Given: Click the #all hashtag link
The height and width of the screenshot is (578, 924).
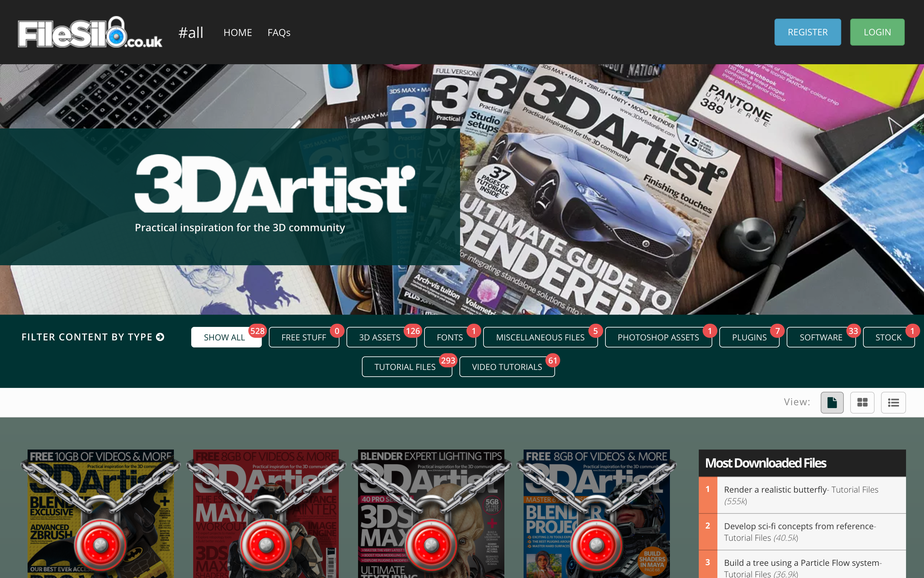Looking at the screenshot, I should pos(191,32).
